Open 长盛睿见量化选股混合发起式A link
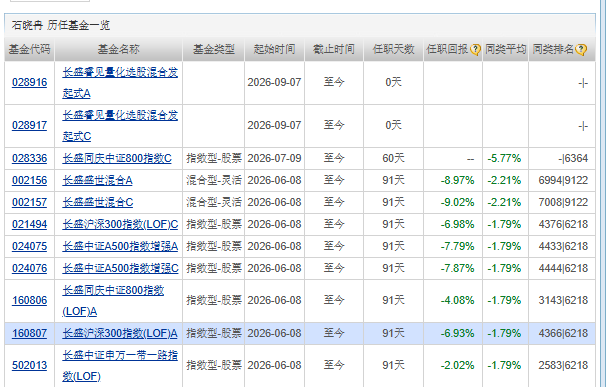The height and width of the screenshot is (387, 606). [x=120, y=83]
